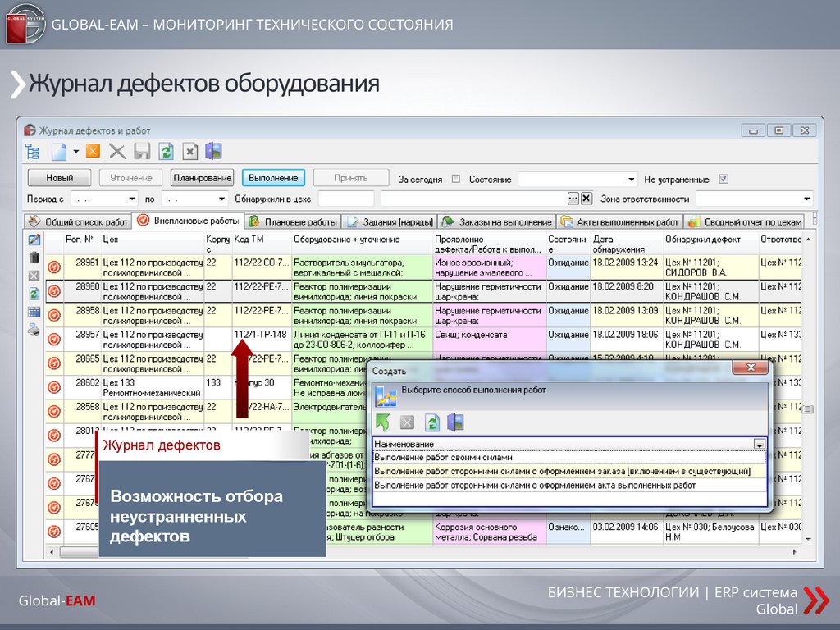The width and height of the screenshot is (840, 630).
Task: Open the по date dropdown
Action: coord(221,199)
